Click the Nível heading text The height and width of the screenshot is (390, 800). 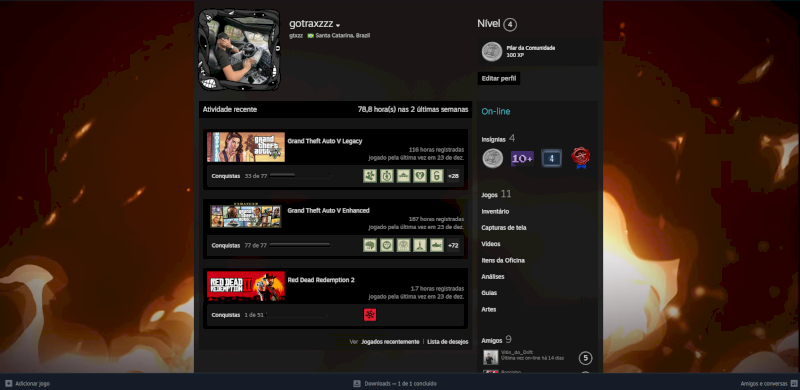(489, 23)
